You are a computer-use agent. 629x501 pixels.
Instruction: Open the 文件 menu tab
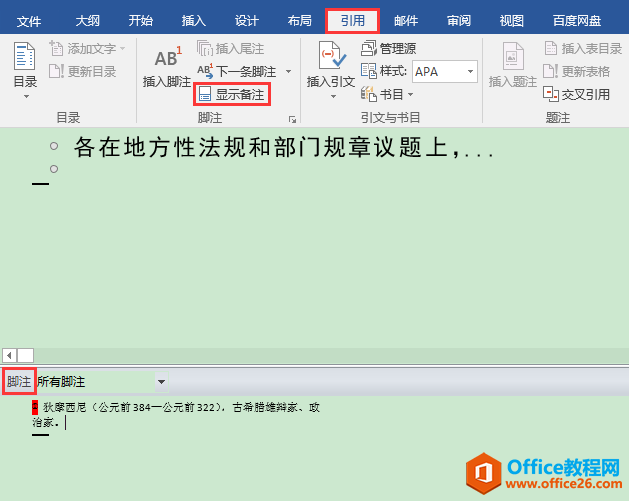tap(29, 21)
